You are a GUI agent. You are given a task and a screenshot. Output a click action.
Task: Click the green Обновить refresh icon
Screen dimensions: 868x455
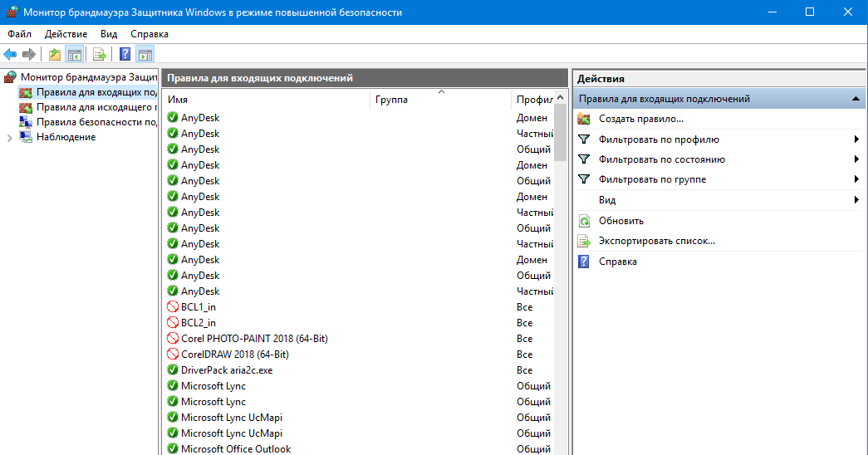[x=584, y=221]
